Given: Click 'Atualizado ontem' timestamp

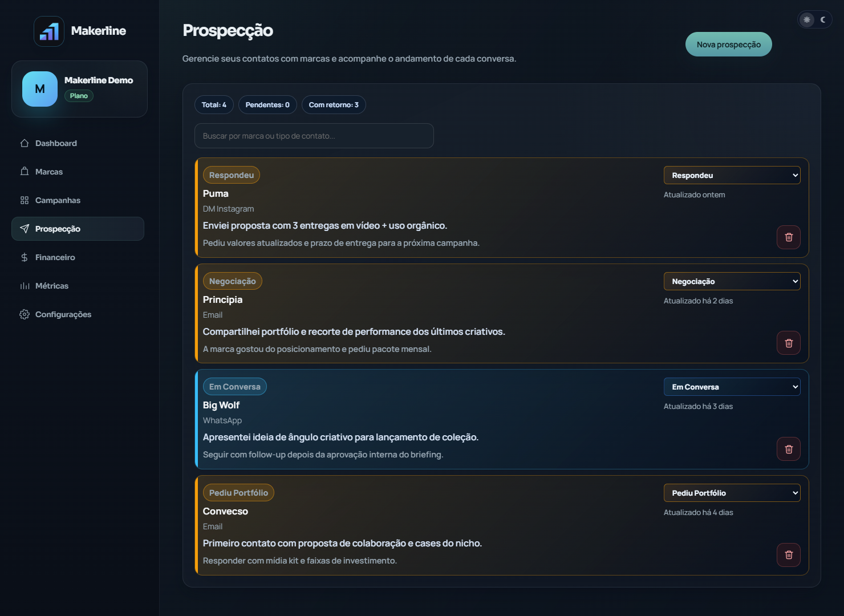Looking at the screenshot, I should pyautogui.click(x=695, y=195).
